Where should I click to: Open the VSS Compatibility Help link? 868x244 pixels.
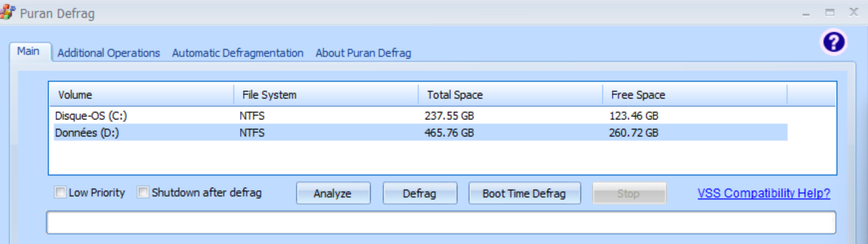point(764,193)
